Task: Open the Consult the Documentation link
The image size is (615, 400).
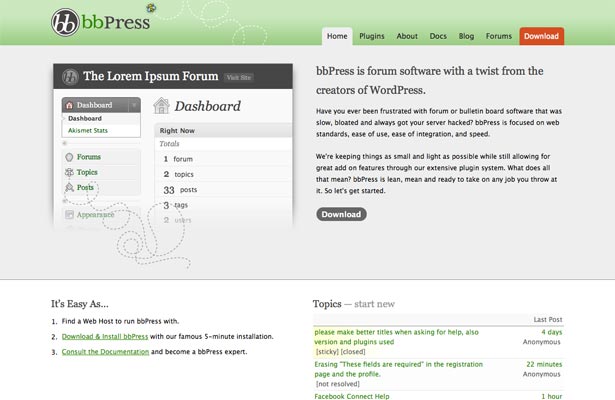Action: [105, 352]
